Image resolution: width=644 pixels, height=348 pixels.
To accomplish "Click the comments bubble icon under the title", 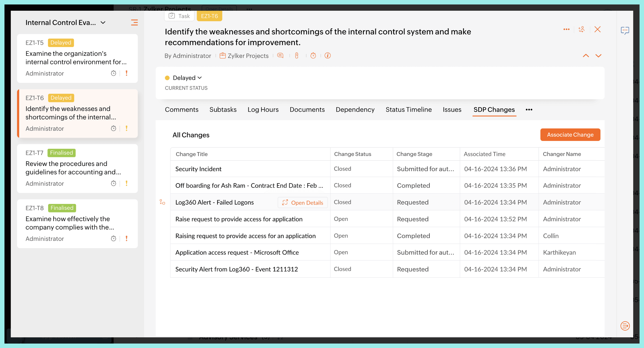I will [x=280, y=56].
